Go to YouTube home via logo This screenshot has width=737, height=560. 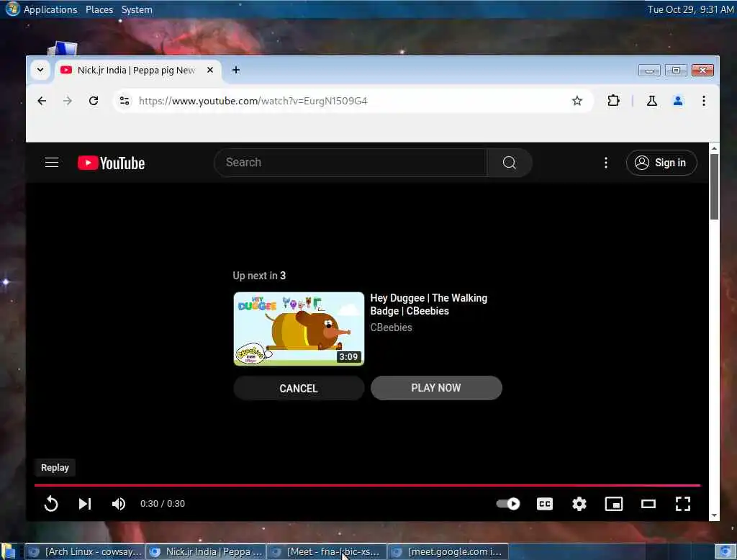point(111,163)
